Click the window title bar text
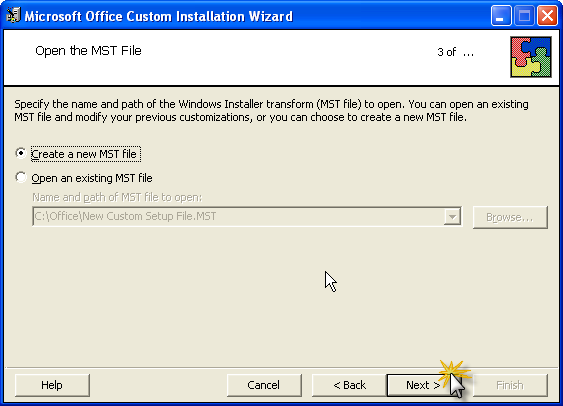The height and width of the screenshot is (406, 563). pyautogui.click(x=158, y=16)
